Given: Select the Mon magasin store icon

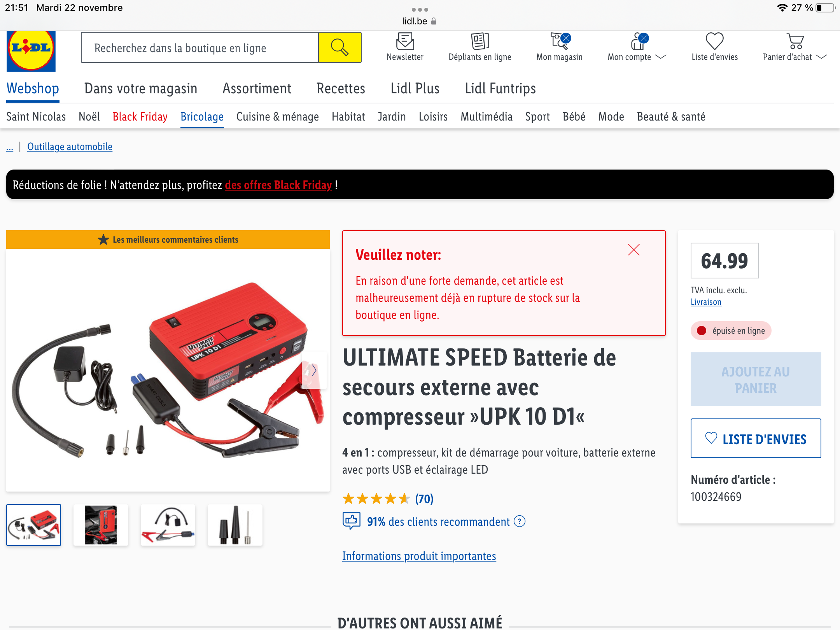Looking at the screenshot, I should click(560, 41).
